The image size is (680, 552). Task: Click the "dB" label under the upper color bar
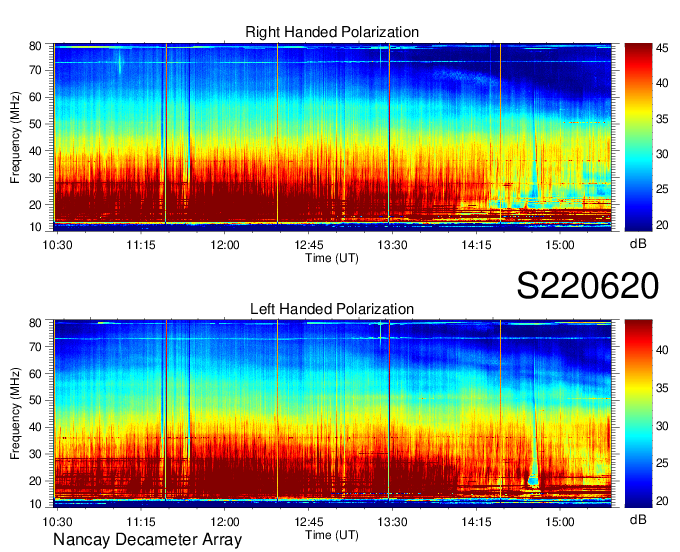[x=638, y=244]
